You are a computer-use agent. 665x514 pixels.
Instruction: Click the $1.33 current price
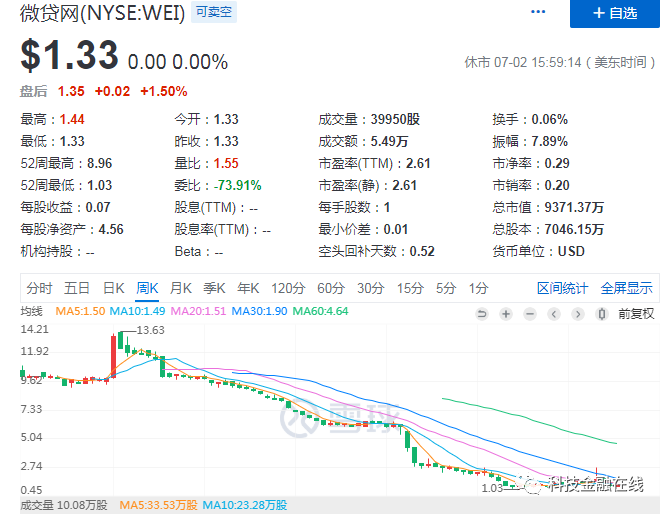[x=70, y=55]
